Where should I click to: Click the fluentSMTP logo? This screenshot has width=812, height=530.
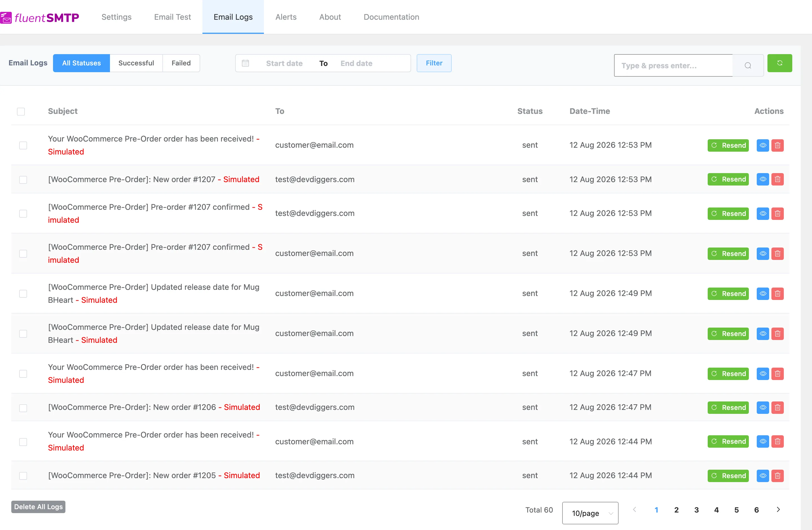point(39,17)
